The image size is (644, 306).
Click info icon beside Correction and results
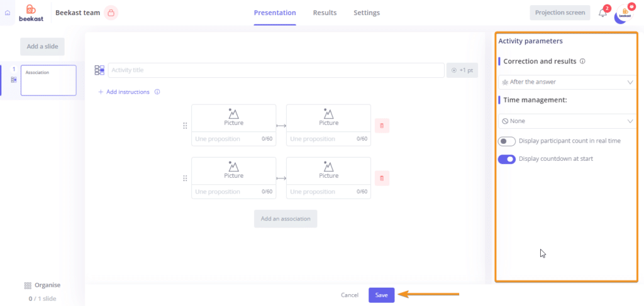pos(582,61)
